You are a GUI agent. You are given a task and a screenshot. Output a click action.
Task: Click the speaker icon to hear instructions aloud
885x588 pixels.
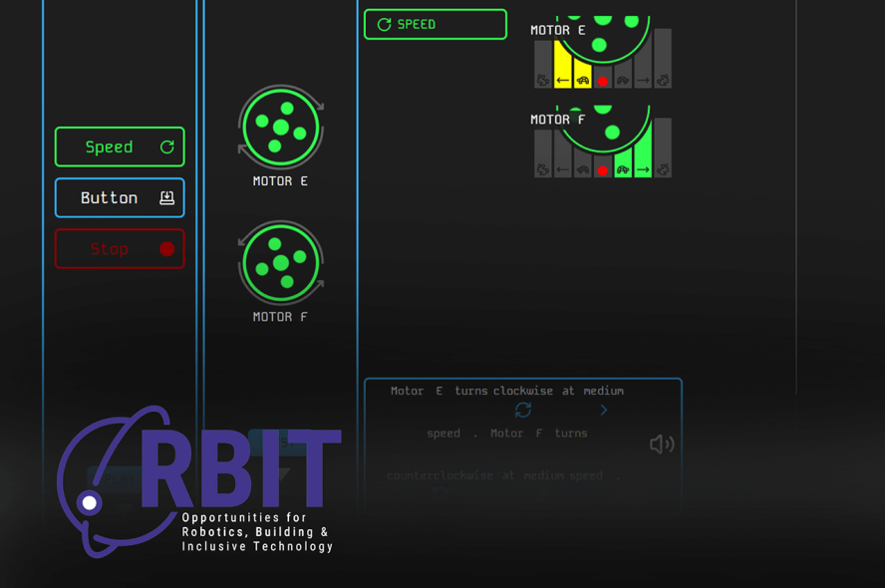click(x=660, y=443)
